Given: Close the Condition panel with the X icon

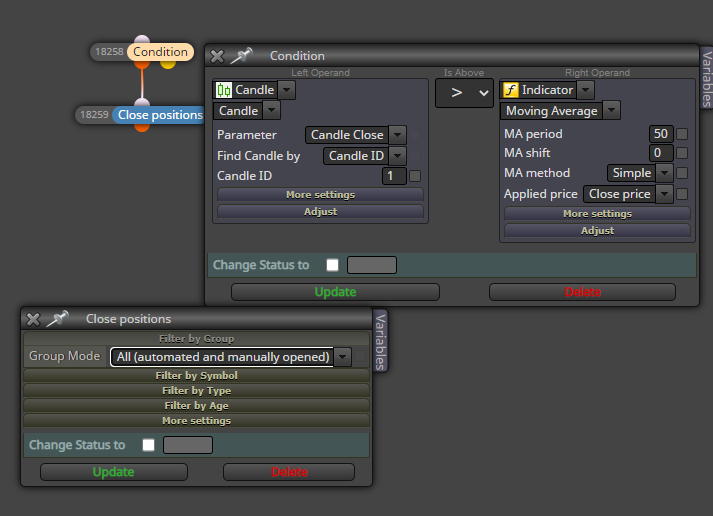Looking at the screenshot, I should (217, 56).
